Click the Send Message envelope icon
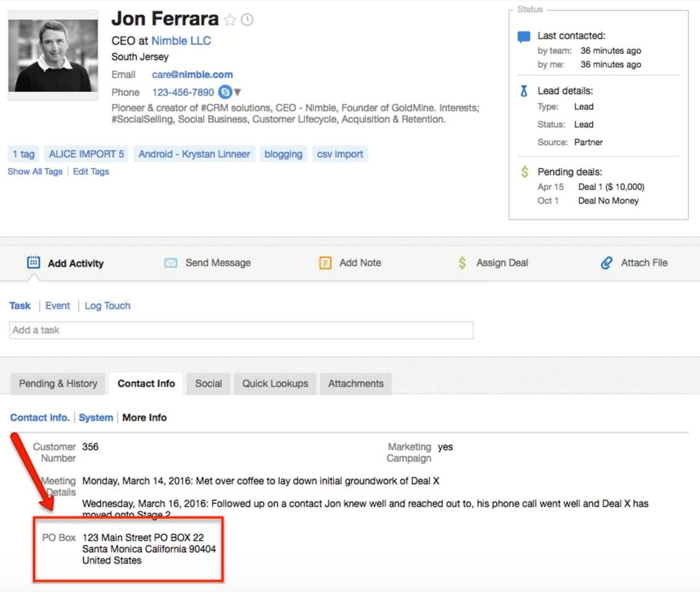The width and height of the screenshot is (700, 592). pyautogui.click(x=170, y=263)
